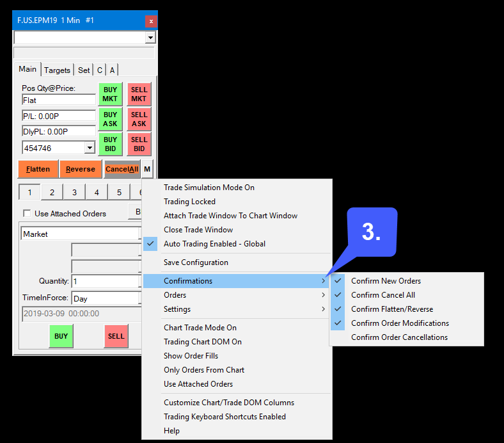The width and height of the screenshot is (504, 443).
Task: Expand the Confirmations submenu
Action: point(237,281)
